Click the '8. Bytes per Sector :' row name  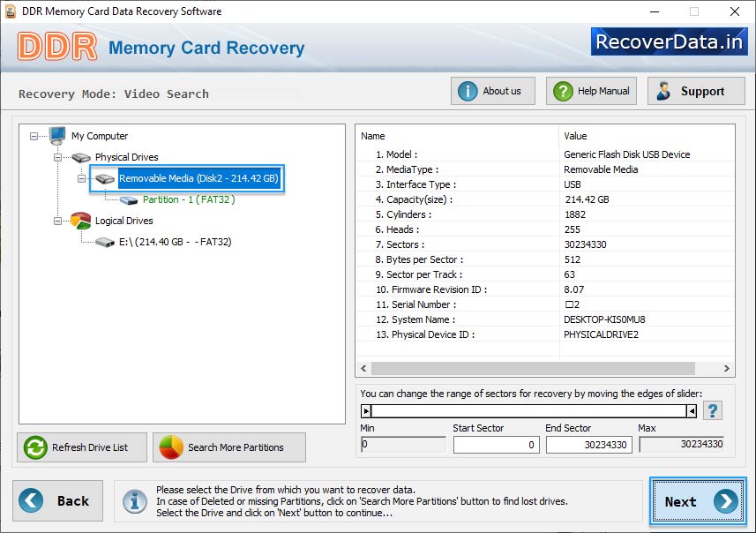[x=419, y=259]
